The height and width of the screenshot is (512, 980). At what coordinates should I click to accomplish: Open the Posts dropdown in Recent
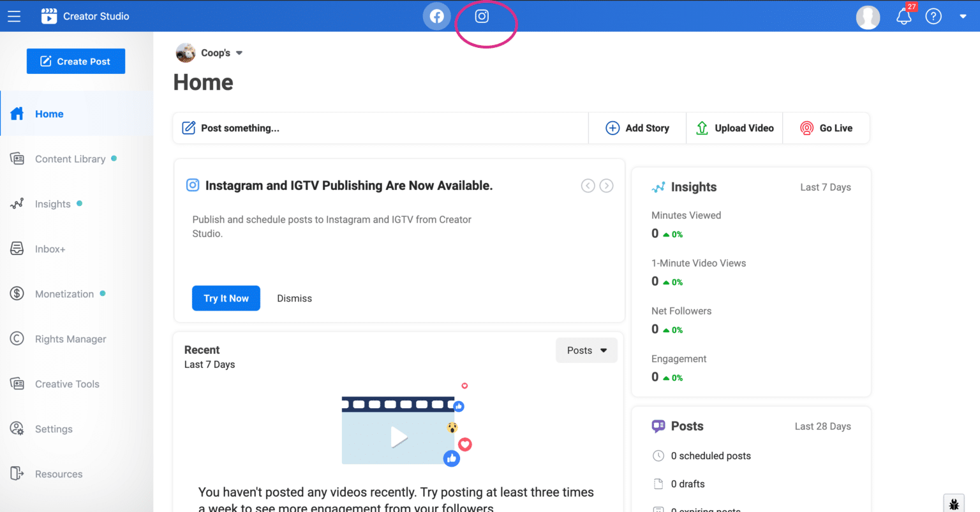(586, 350)
